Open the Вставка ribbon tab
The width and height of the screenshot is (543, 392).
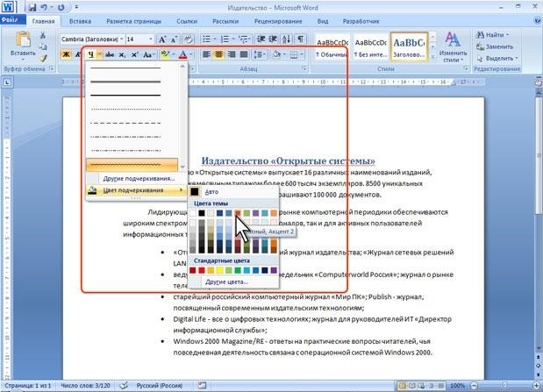[x=81, y=21]
